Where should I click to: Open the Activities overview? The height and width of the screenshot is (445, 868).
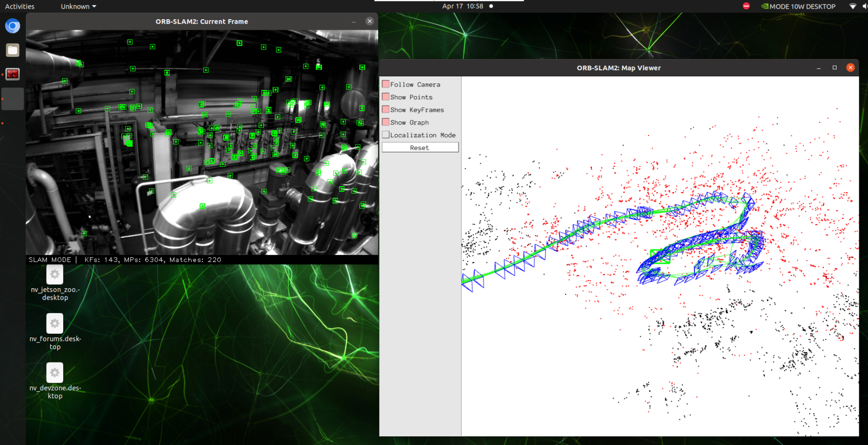[20, 7]
